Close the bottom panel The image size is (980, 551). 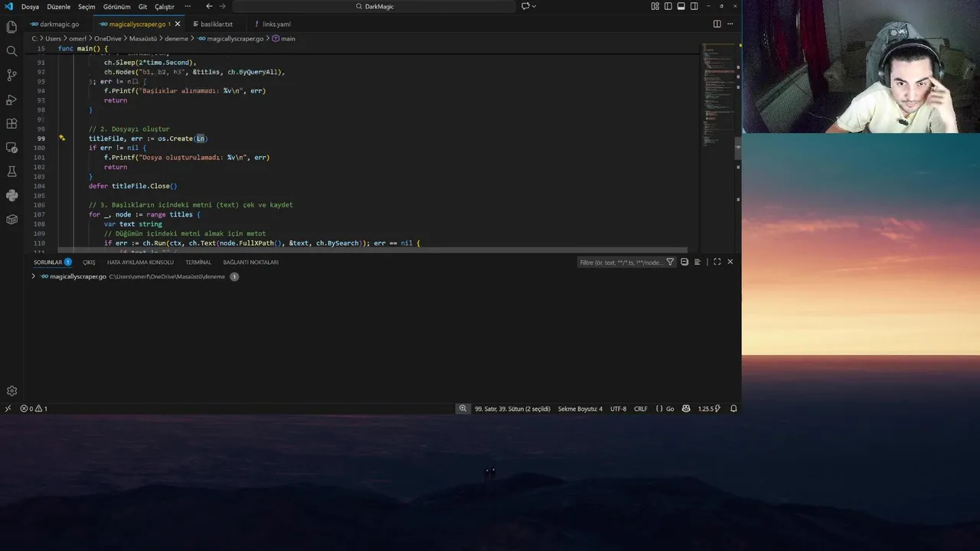(x=730, y=262)
